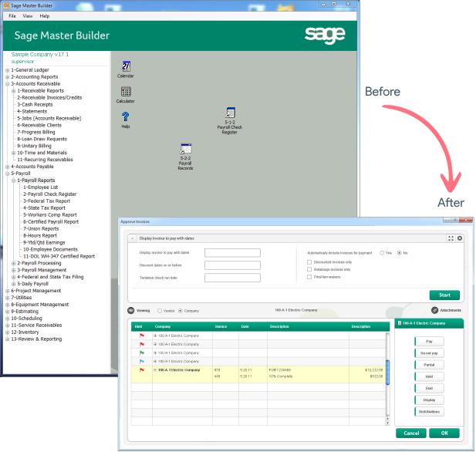The width and height of the screenshot is (476, 452).
Task: Expand the 1-Receivable Reports tree node
Action: [x=13, y=91]
